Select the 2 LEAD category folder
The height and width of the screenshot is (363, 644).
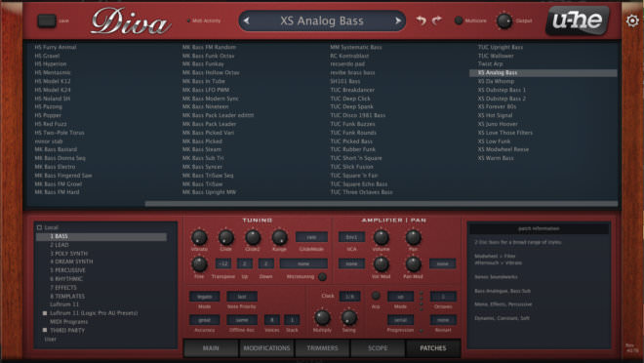60,245
